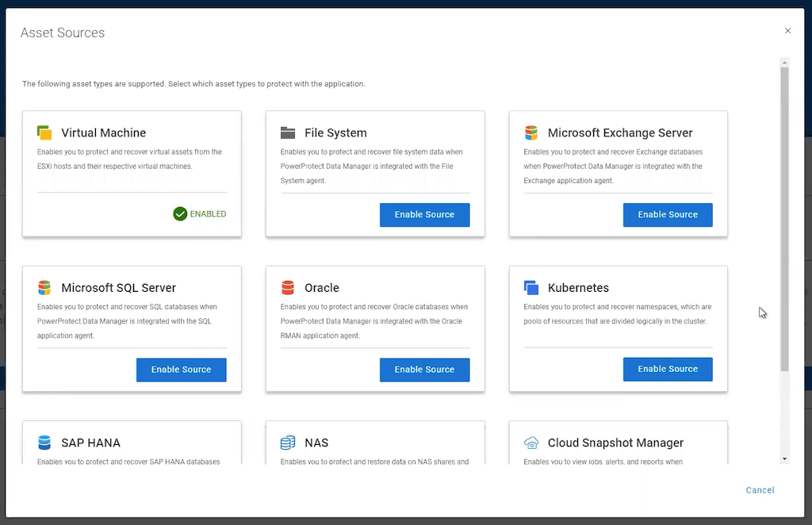Image resolution: width=812 pixels, height=525 pixels.
Task: Click the Kubernetes namespaces description text
Action: 617,314
